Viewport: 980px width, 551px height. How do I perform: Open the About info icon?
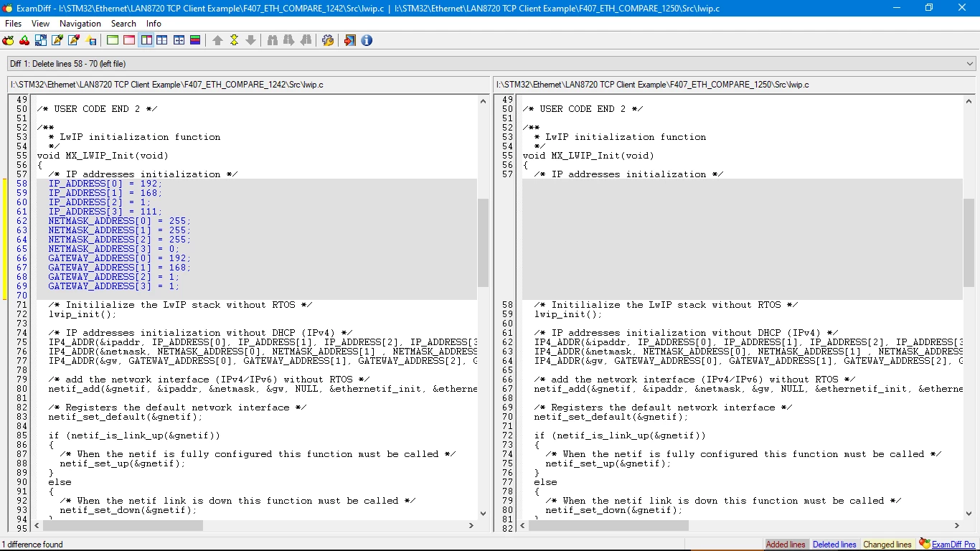pyautogui.click(x=367, y=40)
